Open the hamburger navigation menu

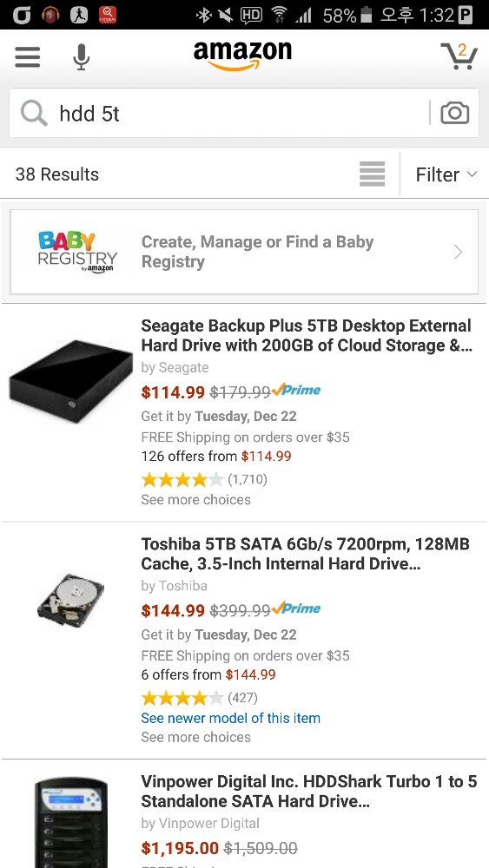coord(28,56)
